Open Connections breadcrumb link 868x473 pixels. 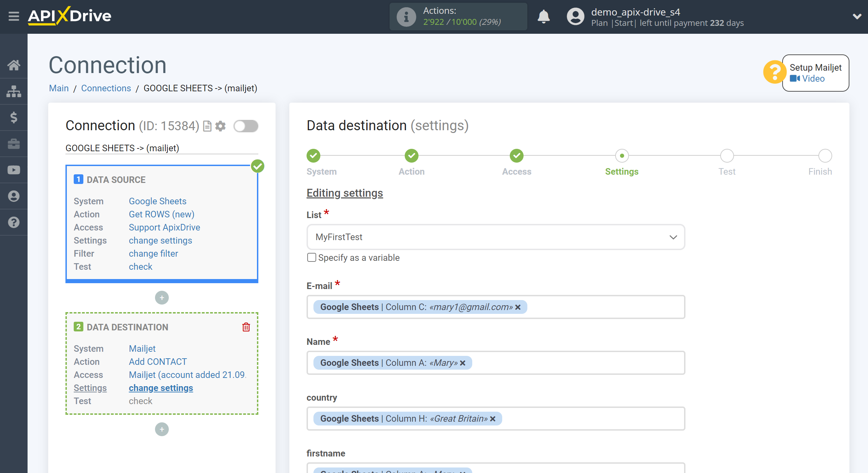click(106, 88)
